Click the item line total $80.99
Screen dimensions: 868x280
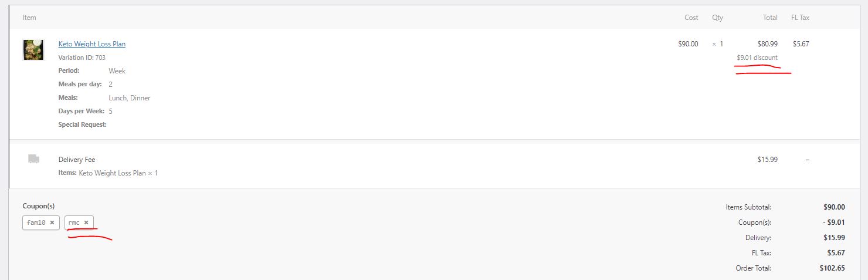click(768, 44)
